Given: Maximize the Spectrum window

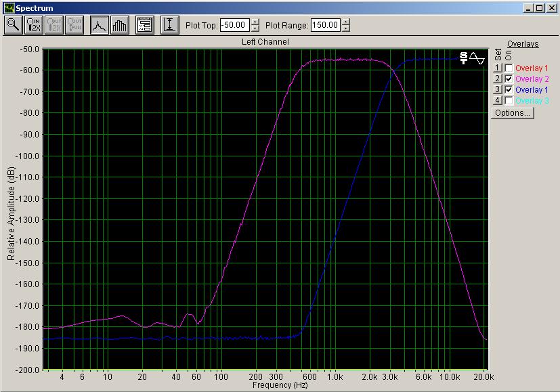Looking at the screenshot, I should 539,8.
